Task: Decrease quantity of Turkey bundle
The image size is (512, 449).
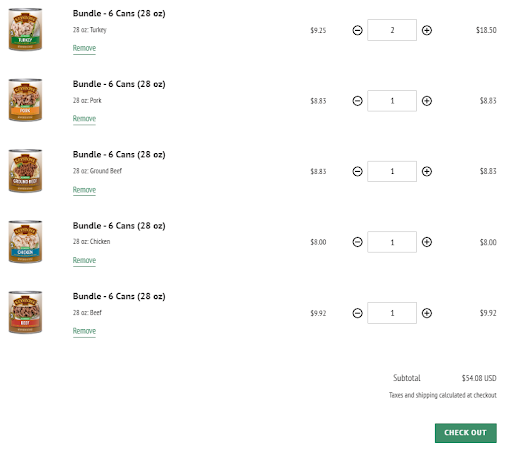Action: click(x=357, y=30)
